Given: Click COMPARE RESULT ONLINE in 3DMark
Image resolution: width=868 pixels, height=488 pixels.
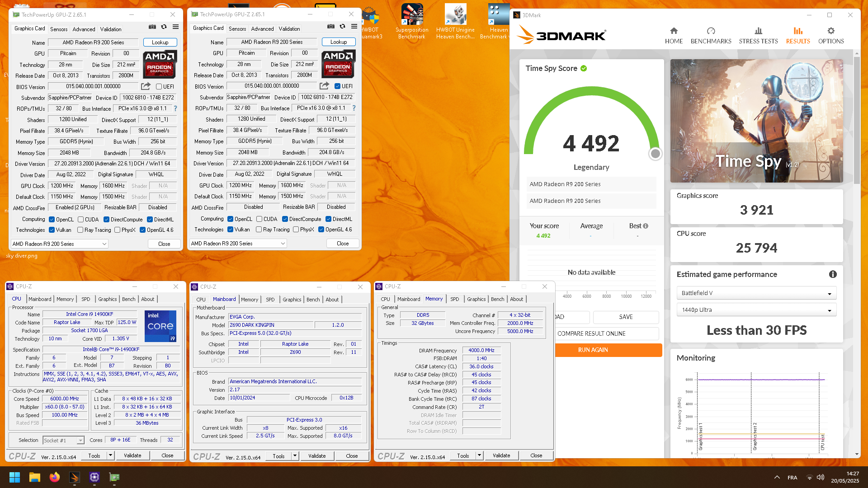Looking at the screenshot, I should 591,333.
